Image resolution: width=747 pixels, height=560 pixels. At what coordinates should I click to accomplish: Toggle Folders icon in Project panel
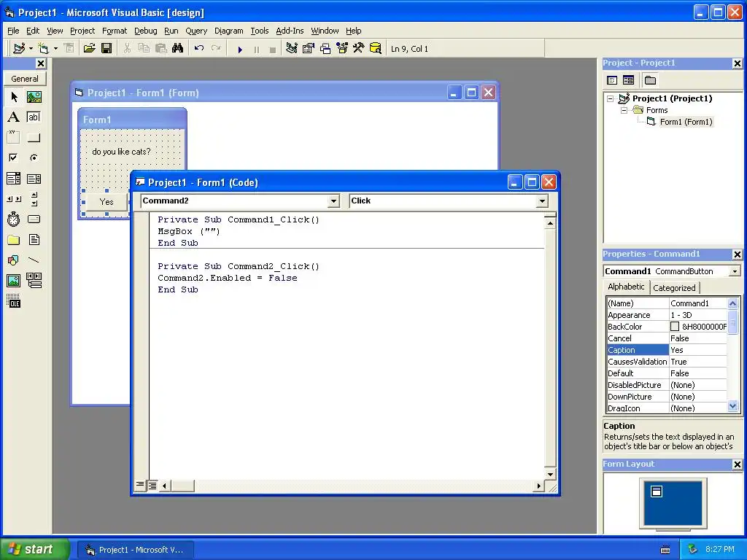click(650, 80)
